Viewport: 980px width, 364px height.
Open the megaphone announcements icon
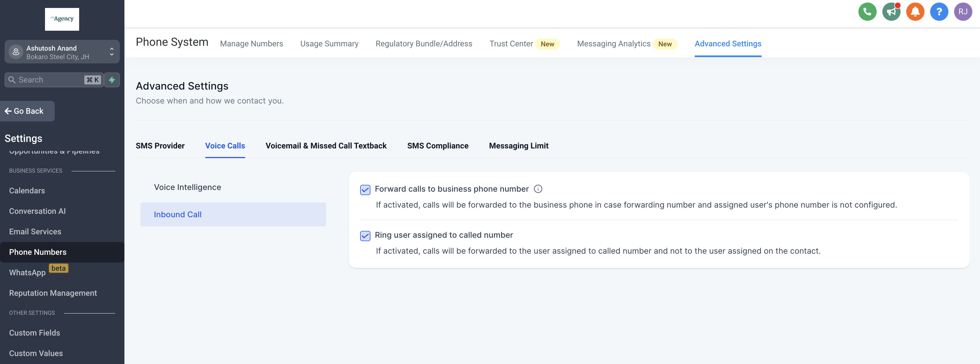[891, 12]
